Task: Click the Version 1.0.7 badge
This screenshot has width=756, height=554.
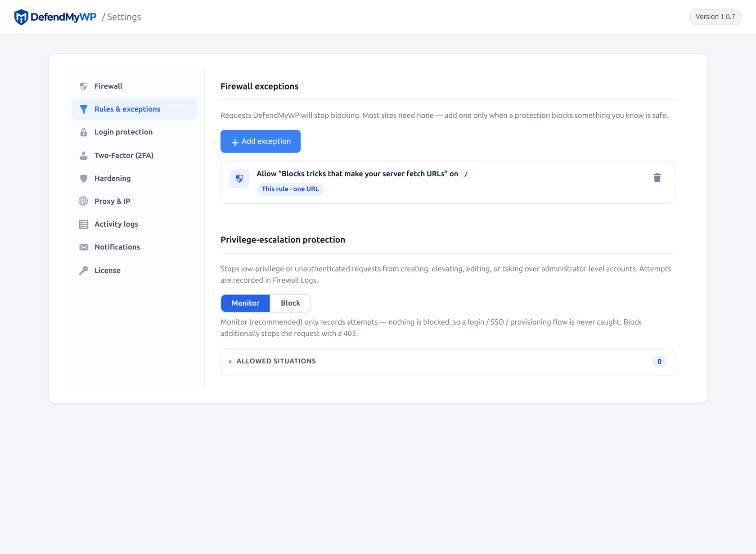Action: (x=715, y=17)
